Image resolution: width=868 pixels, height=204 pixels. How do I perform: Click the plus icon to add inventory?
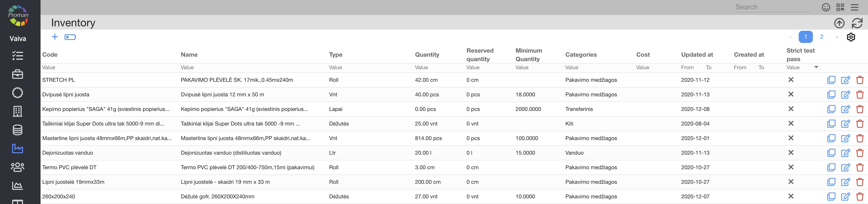tap(55, 37)
